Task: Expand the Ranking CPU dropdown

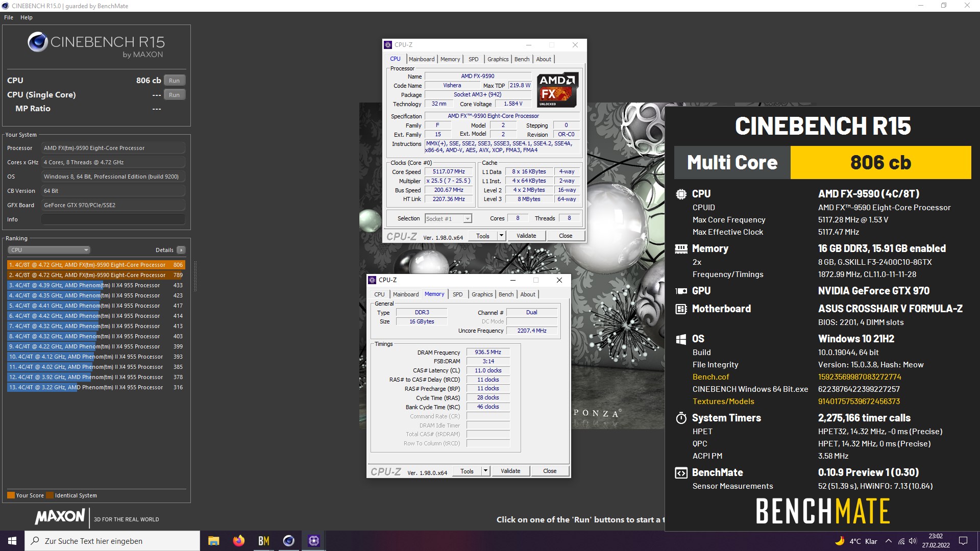Action: coord(49,250)
